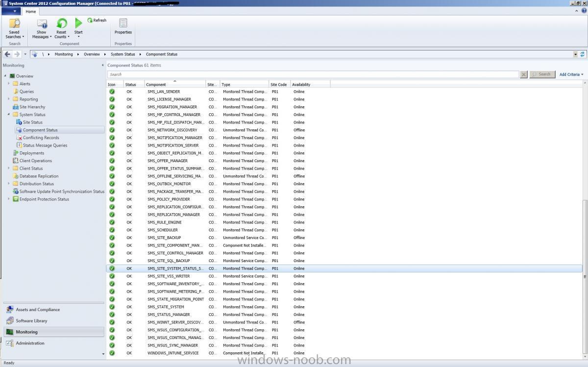Viewport: 588px width, 367px height.
Task: Click green status icon of SMS_LAN_SENDER row
Action: [x=112, y=92]
